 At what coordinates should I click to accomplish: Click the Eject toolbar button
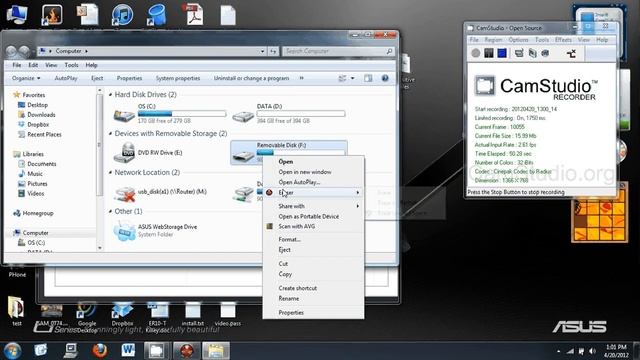[97, 78]
